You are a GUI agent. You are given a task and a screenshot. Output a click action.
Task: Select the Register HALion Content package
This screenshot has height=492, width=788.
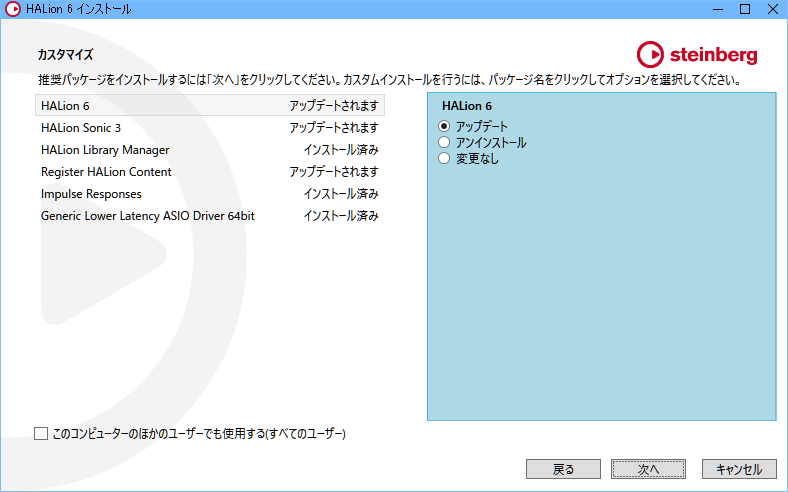pos(210,172)
